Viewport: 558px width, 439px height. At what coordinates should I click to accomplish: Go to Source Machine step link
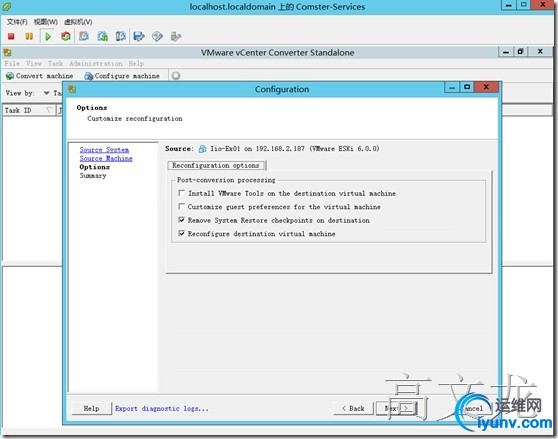(106, 158)
